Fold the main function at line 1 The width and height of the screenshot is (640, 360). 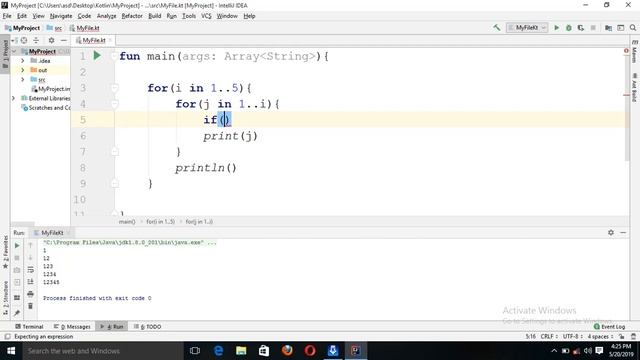click(x=115, y=56)
